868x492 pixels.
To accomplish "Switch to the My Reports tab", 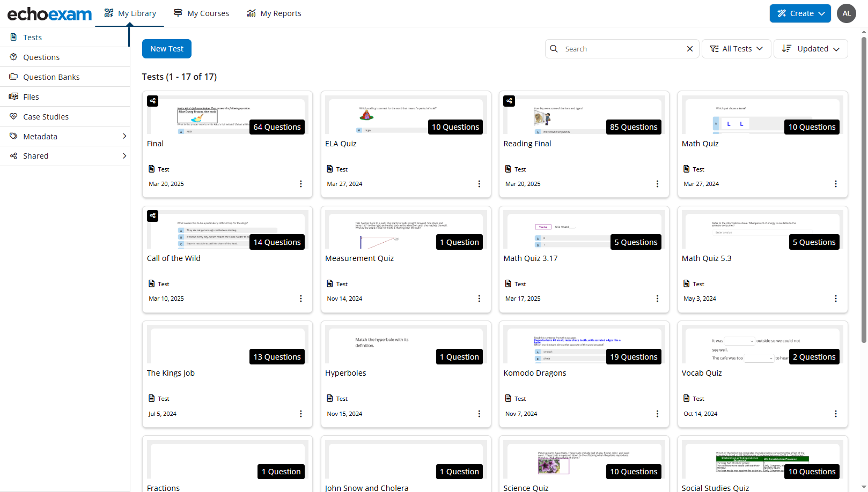I will click(274, 13).
